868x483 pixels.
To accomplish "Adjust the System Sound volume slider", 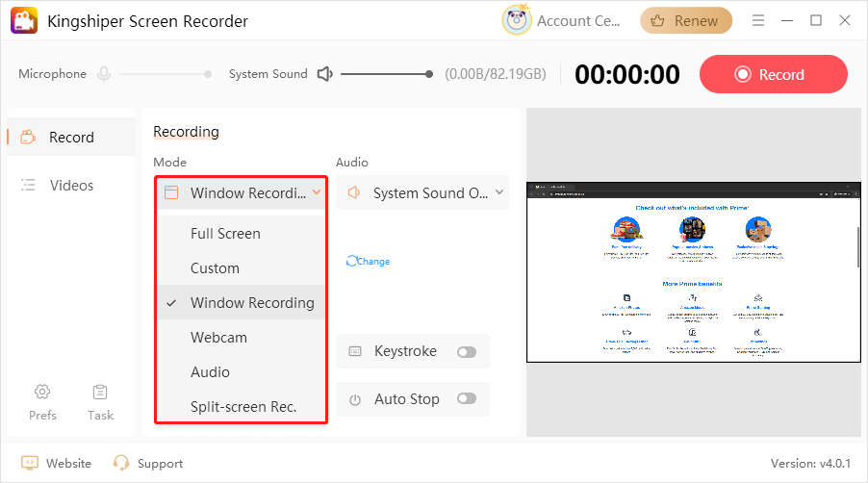I will point(387,73).
